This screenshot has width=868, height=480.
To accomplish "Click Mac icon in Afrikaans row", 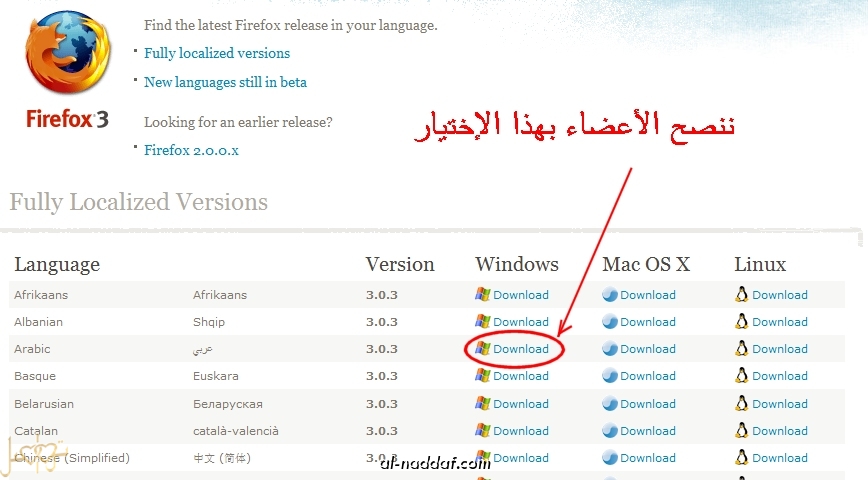I will [609, 295].
